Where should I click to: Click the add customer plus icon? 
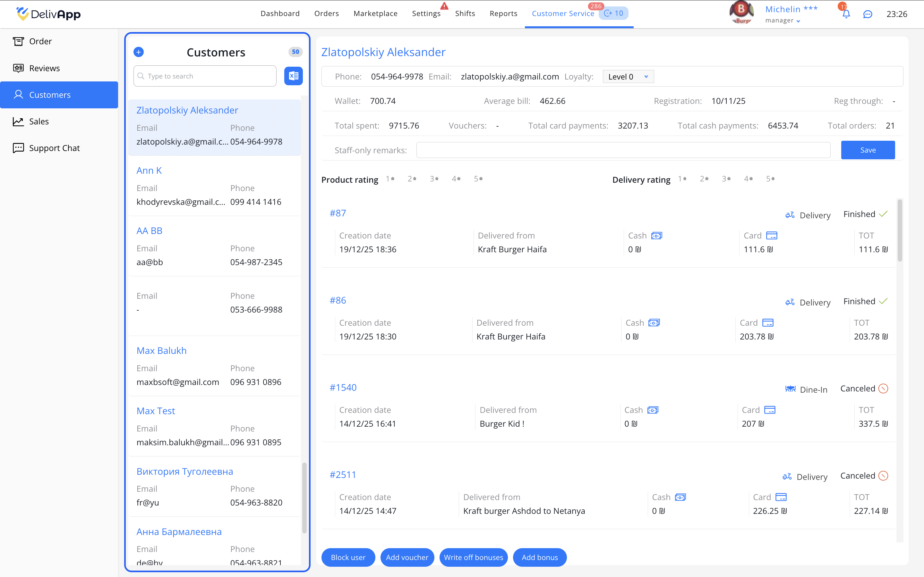pyautogui.click(x=139, y=52)
